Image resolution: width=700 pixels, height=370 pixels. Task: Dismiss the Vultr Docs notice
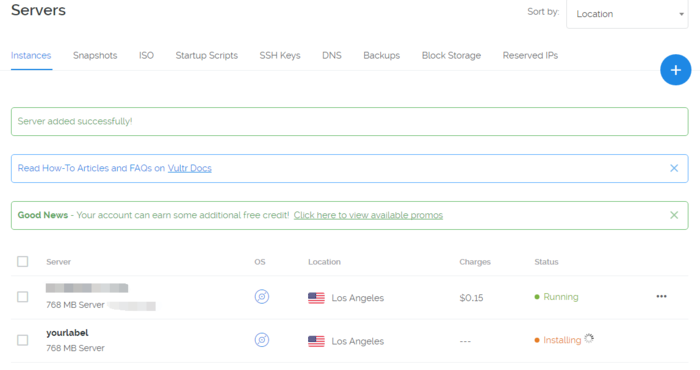coord(674,168)
